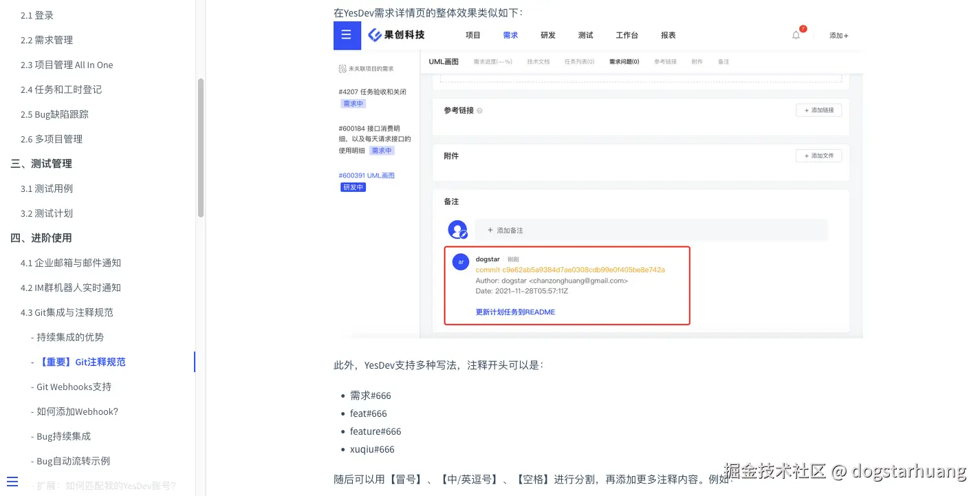Open Bug自动流转示例 subsection
980x496 pixels.
(x=70, y=461)
